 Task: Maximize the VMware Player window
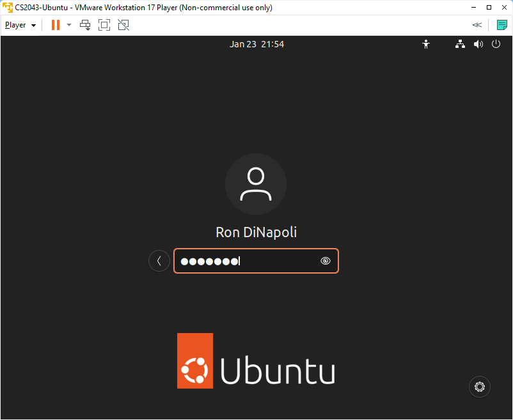coord(489,8)
